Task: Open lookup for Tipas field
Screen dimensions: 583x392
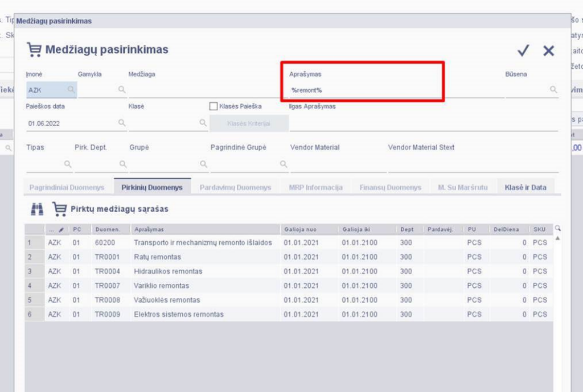Action: point(68,164)
